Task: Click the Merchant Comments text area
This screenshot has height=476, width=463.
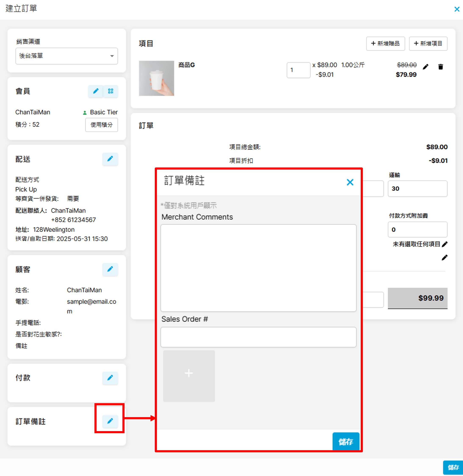Action: (258, 268)
